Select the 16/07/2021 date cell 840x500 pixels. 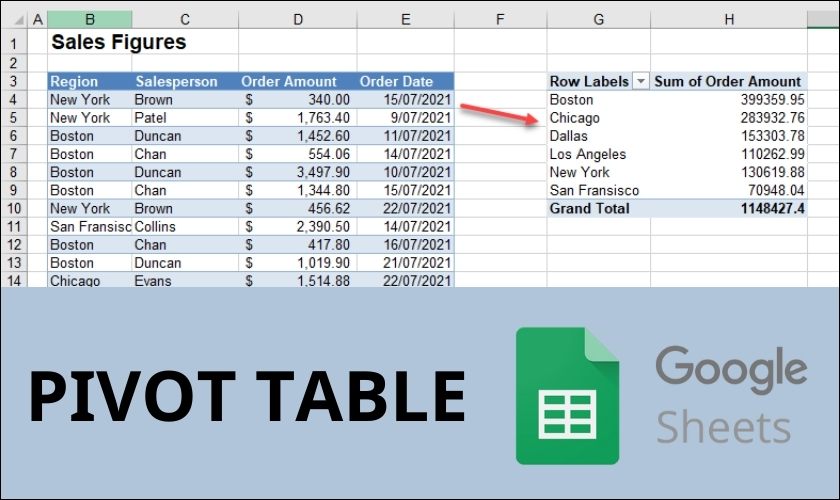406,245
